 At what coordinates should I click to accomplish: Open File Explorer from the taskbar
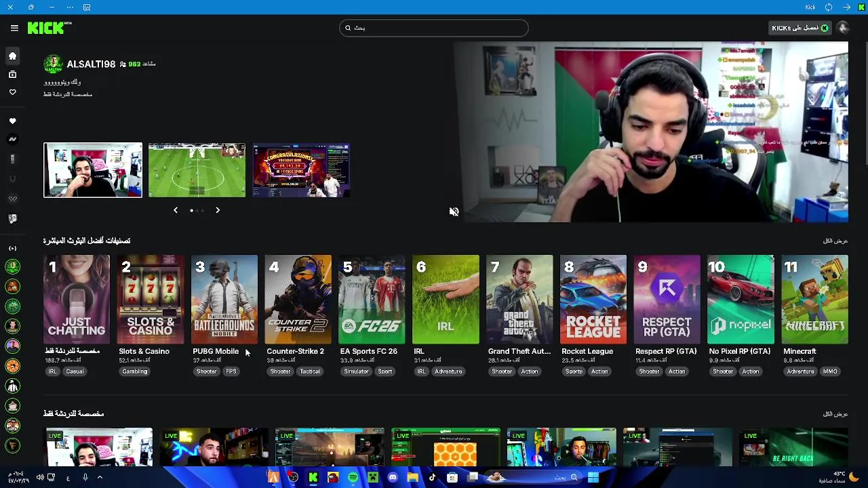pyautogui.click(x=412, y=478)
